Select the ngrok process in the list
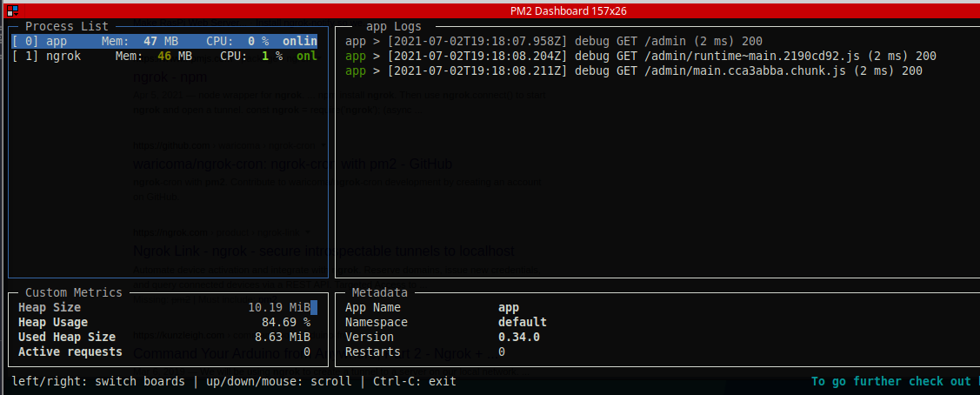Viewport: 980px width, 395px height. (x=164, y=56)
